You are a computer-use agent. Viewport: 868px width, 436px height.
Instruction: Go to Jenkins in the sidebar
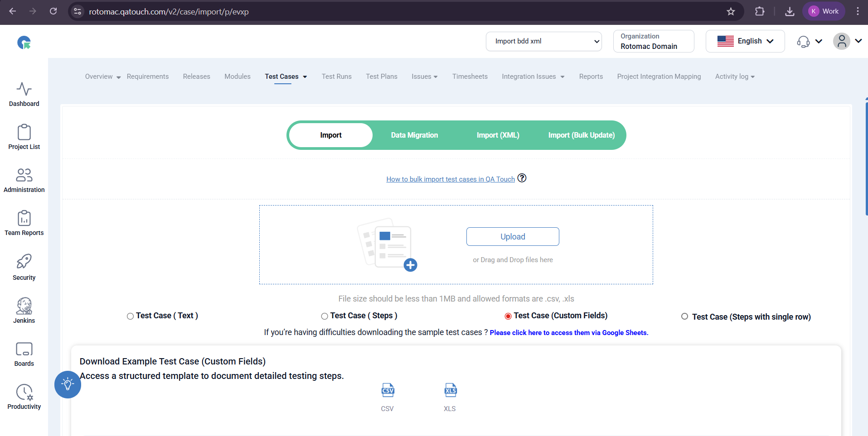[x=24, y=311]
